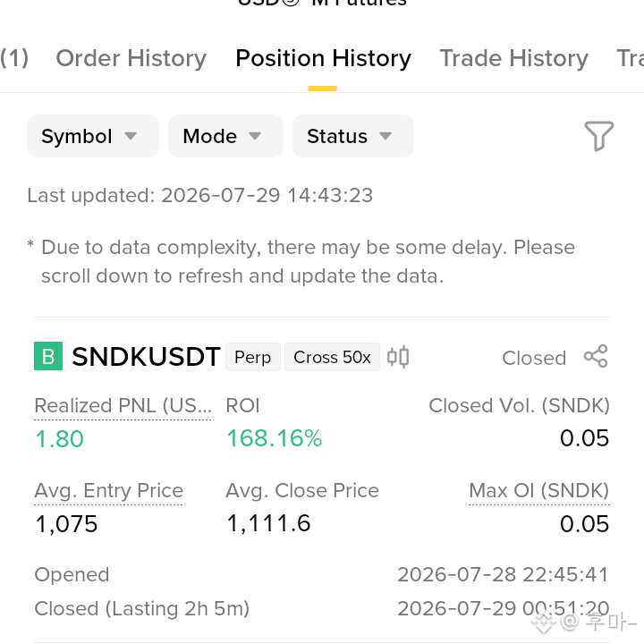
Task: Click the Cross 50x leverage tag
Action: [332, 357]
